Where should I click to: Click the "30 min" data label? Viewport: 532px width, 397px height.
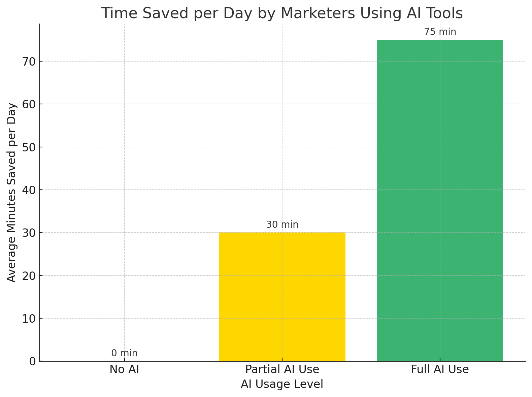click(282, 225)
